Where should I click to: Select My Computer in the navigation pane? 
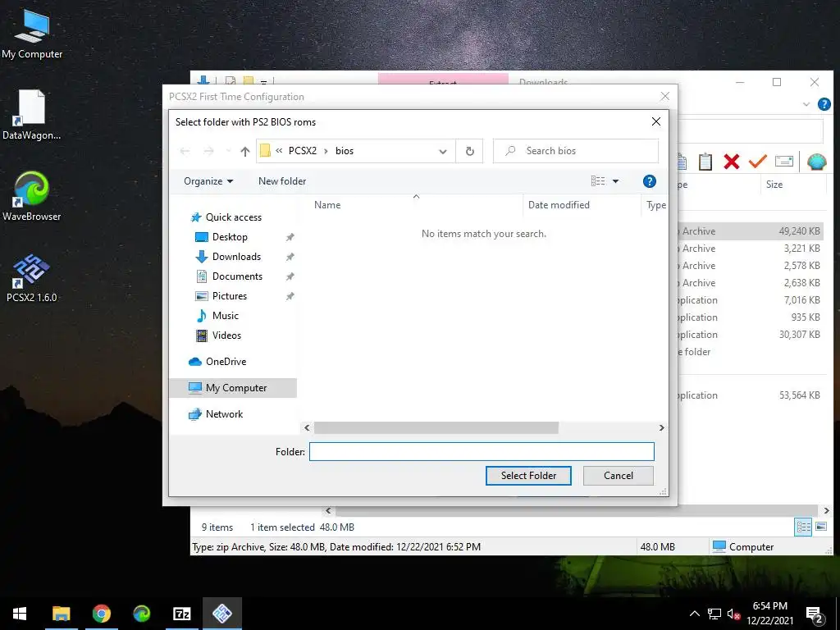point(233,388)
